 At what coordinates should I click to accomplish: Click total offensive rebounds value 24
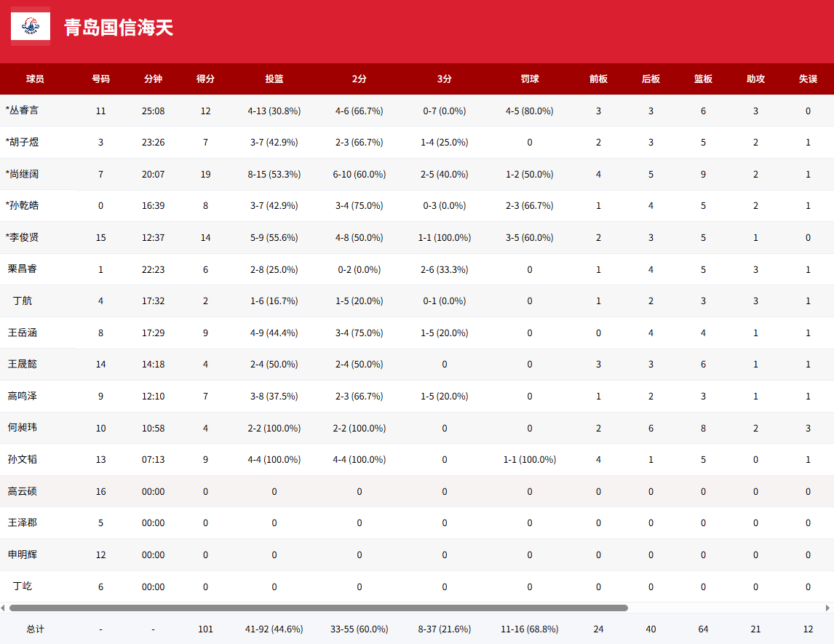598,629
